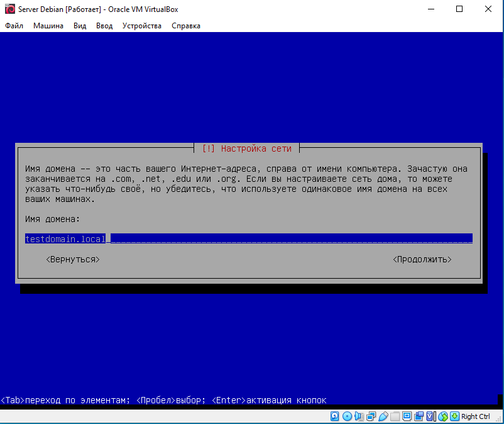Click the display monitor status icon

(407, 416)
